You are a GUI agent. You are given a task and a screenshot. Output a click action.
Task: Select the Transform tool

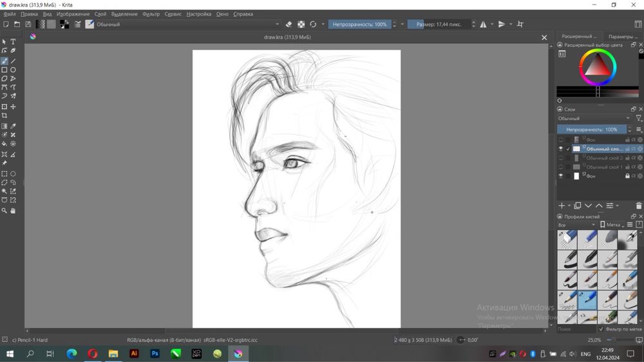click(4, 107)
